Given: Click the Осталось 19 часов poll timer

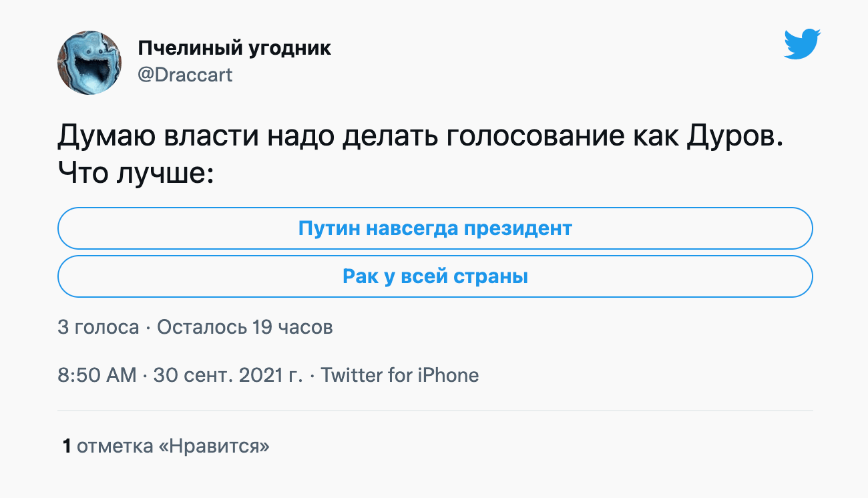Looking at the screenshot, I should (x=244, y=328).
